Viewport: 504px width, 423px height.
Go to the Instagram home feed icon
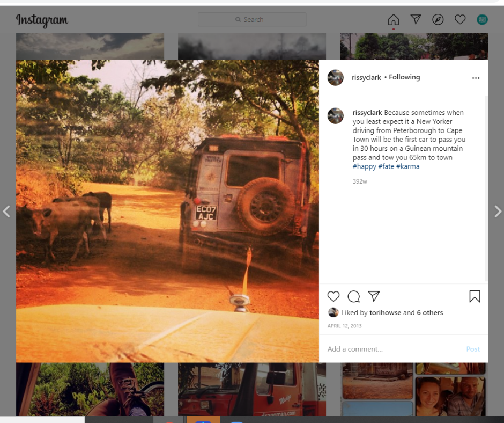coord(394,20)
